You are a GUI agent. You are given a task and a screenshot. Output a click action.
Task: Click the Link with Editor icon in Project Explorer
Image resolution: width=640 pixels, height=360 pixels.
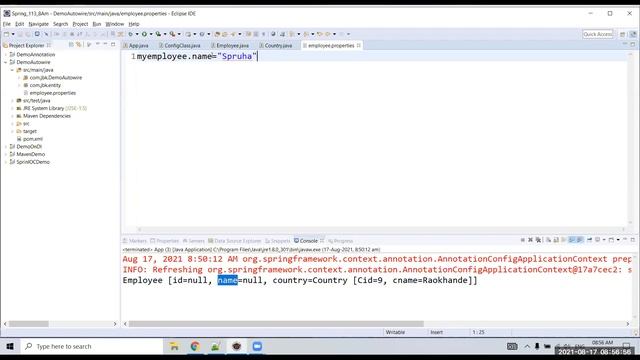point(79,44)
